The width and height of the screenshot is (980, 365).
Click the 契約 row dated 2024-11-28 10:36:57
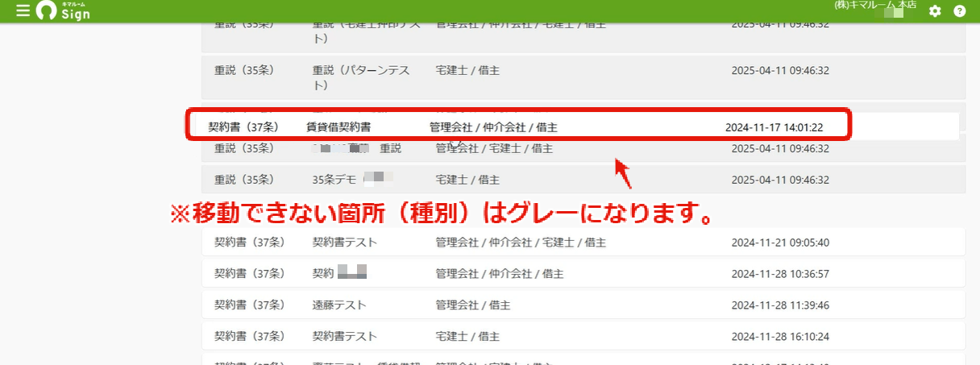(583, 273)
